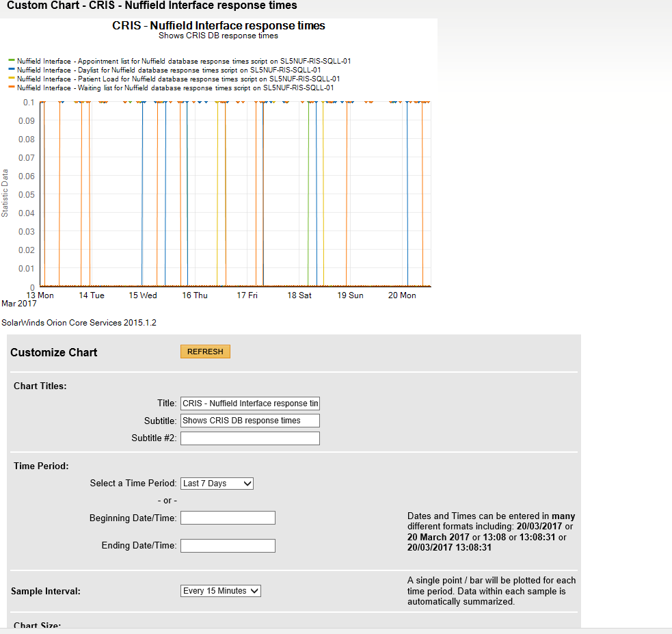
Task: Click the '14 Tue' axis label
Action: (92, 295)
